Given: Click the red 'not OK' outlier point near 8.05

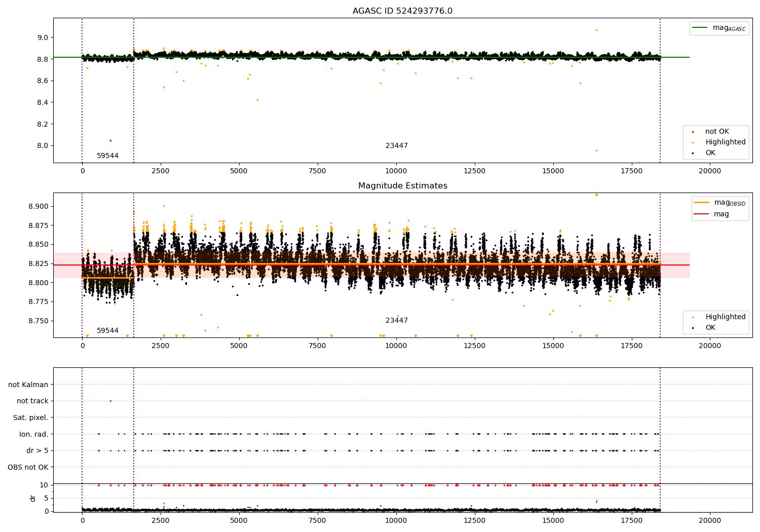Looking at the screenshot, I should click(x=110, y=140).
